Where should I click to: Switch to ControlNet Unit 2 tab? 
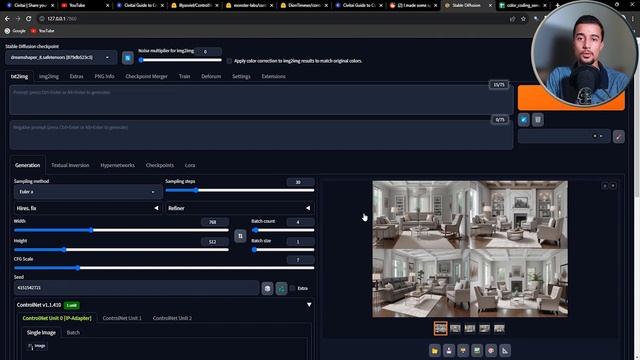point(172,318)
